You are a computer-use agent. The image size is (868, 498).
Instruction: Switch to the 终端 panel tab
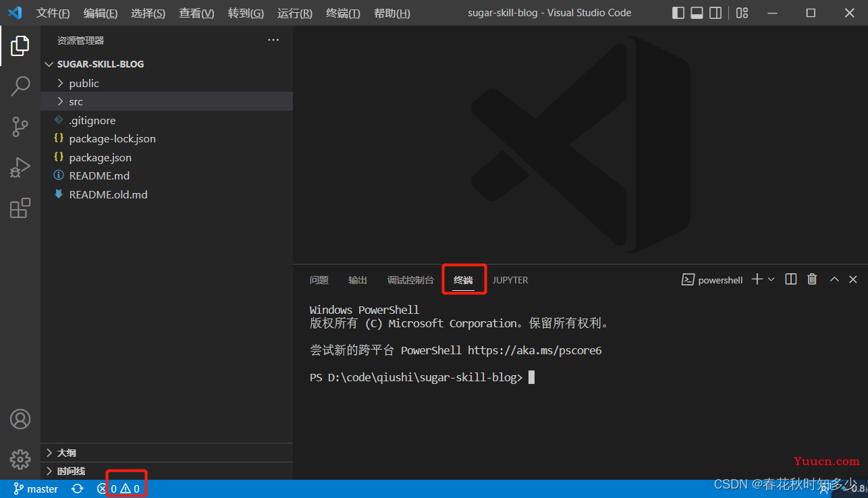pyautogui.click(x=463, y=280)
